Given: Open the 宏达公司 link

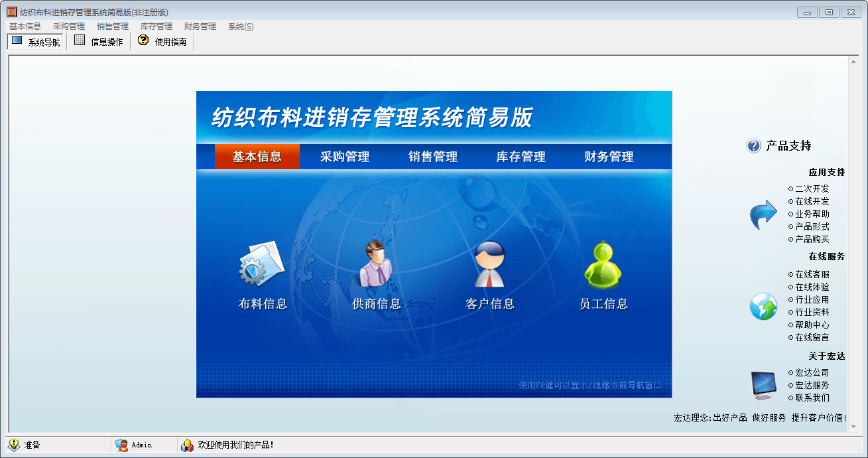Looking at the screenshot, I should coord(812,372).
